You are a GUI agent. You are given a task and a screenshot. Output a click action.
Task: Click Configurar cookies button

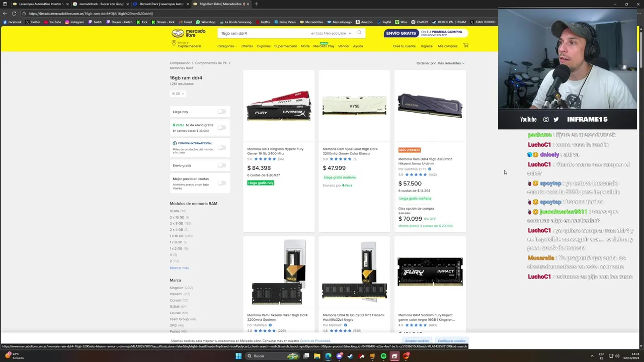coord(451,341)
